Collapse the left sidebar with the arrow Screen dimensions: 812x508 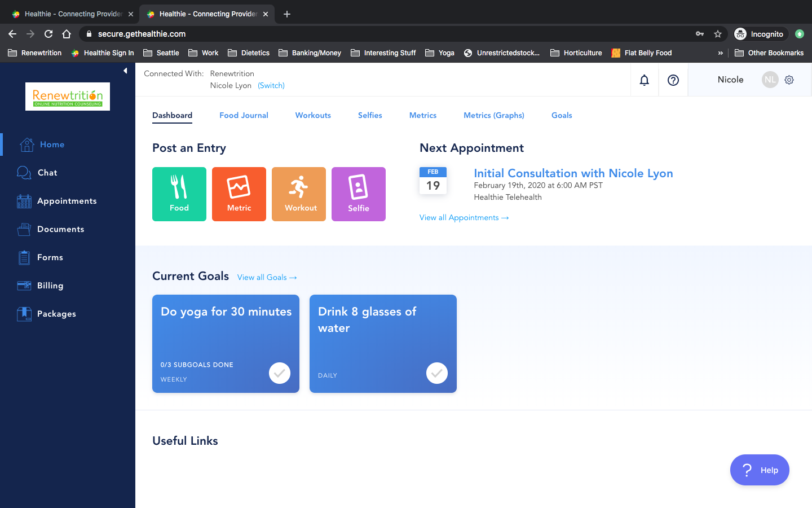(125, 71)
